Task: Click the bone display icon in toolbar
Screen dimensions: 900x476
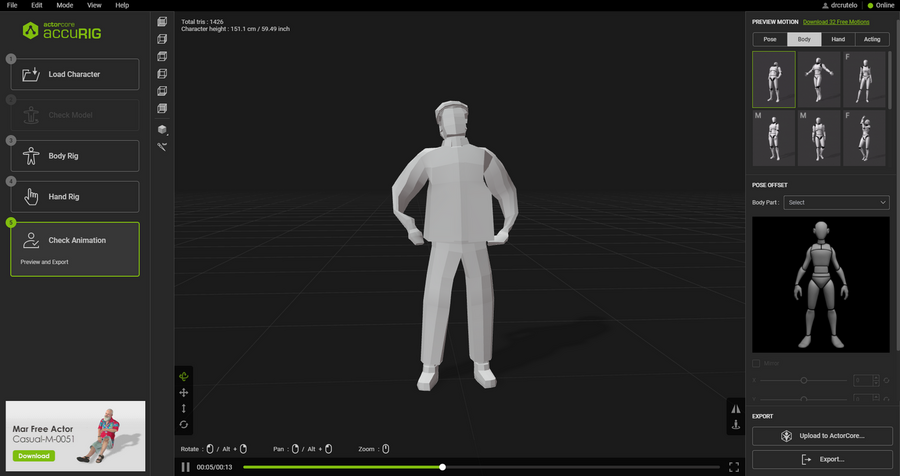Action: point(162,146)
